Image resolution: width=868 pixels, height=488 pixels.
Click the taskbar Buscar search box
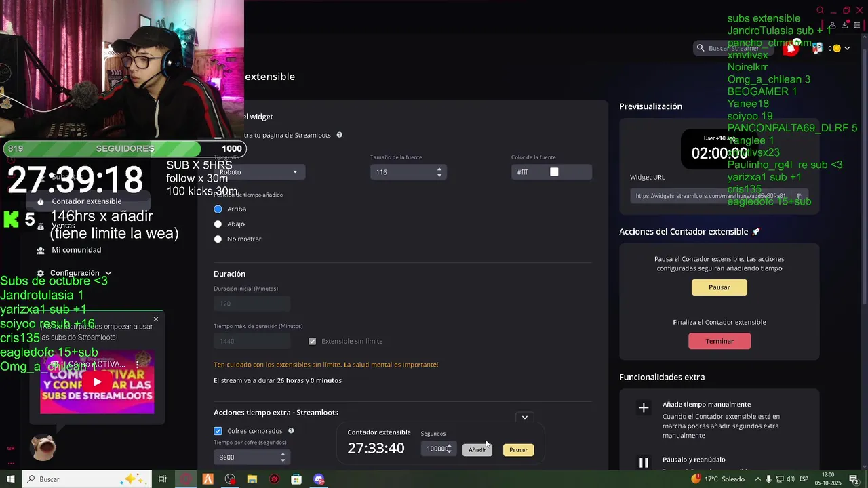pos(86,479)
